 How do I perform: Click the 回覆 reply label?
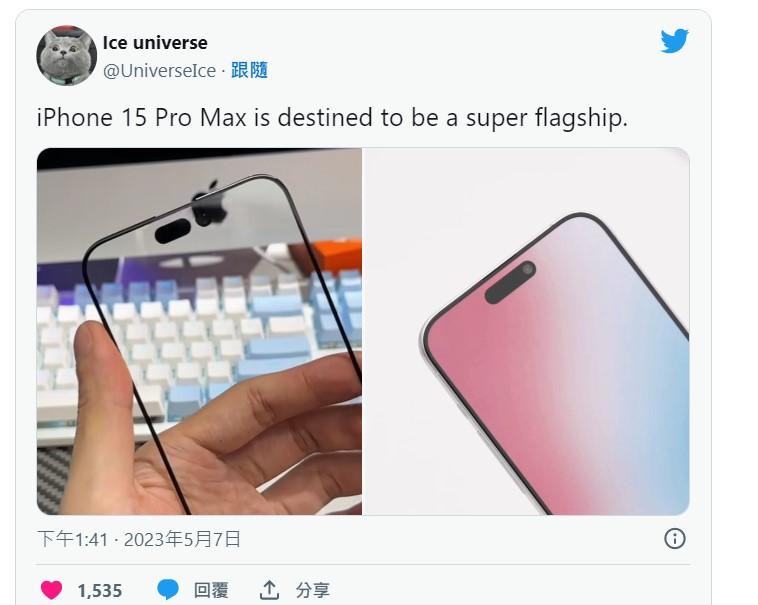pyautogui.click(x=211, y=590)
